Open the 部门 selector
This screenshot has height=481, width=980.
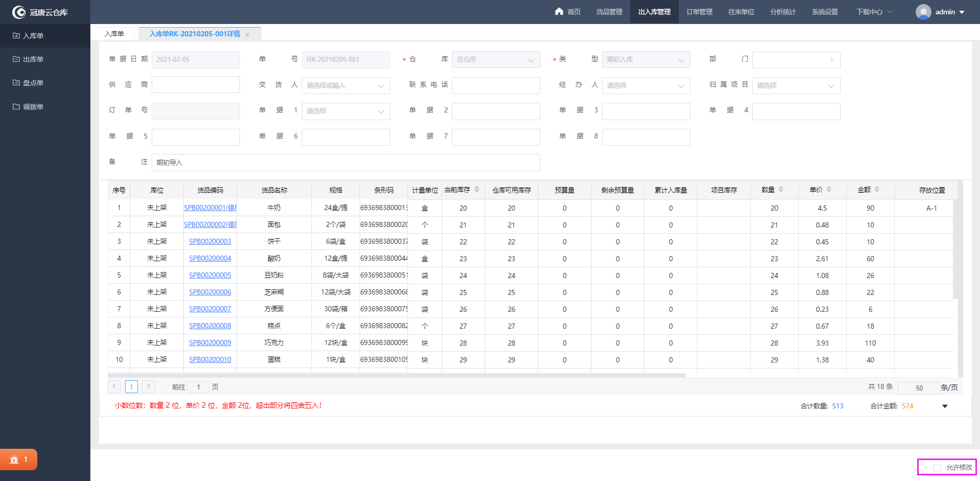pos(796,60)
